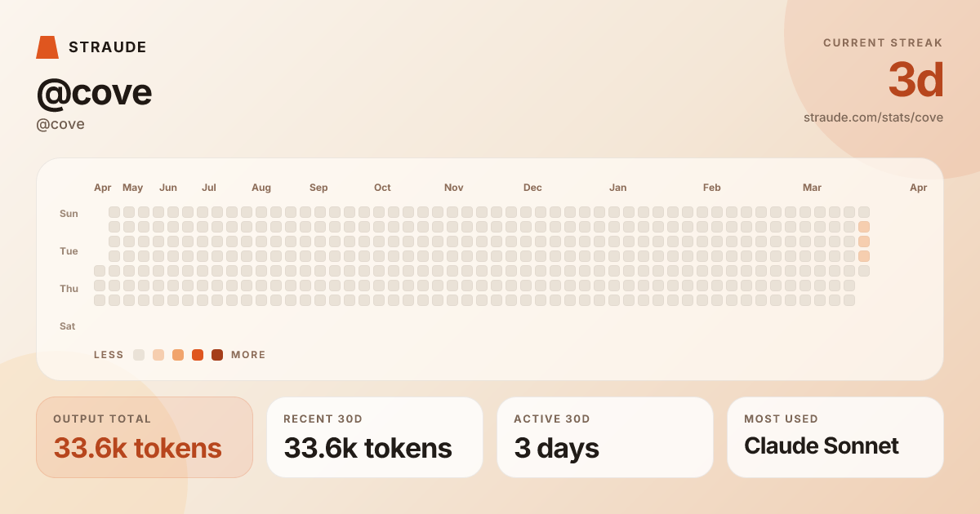Select the pale peach legend swatch

coord(158,355)
